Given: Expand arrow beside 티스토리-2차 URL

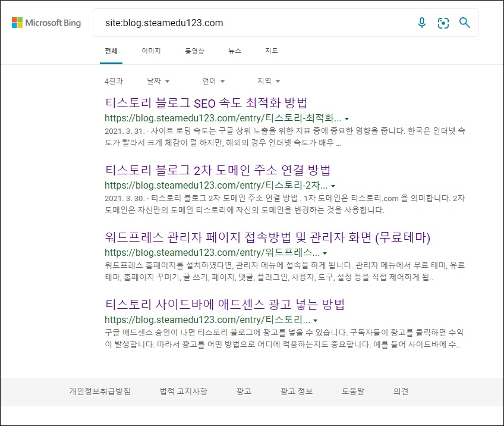Looking at the screenshot, I should click(x=333, y=186).
